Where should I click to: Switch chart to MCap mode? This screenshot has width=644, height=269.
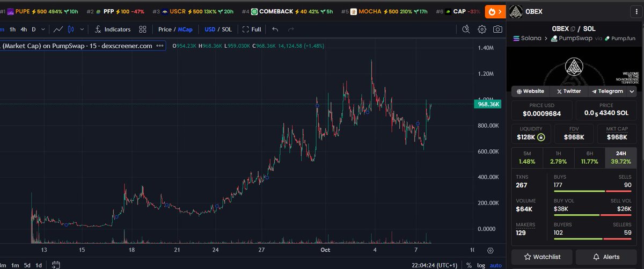tap(186, 30)
